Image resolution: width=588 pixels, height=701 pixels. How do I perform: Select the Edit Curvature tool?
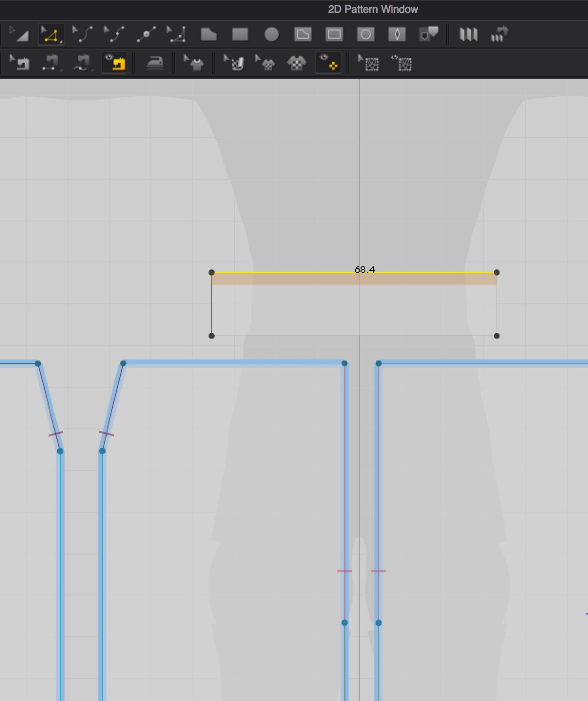click(x=82, y=34)
